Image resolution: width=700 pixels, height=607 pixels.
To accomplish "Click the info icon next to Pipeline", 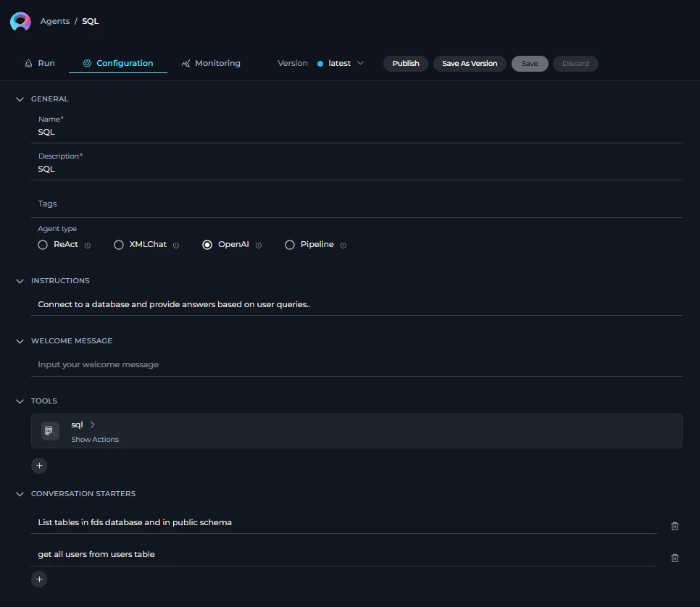I will tap(343, 246).
